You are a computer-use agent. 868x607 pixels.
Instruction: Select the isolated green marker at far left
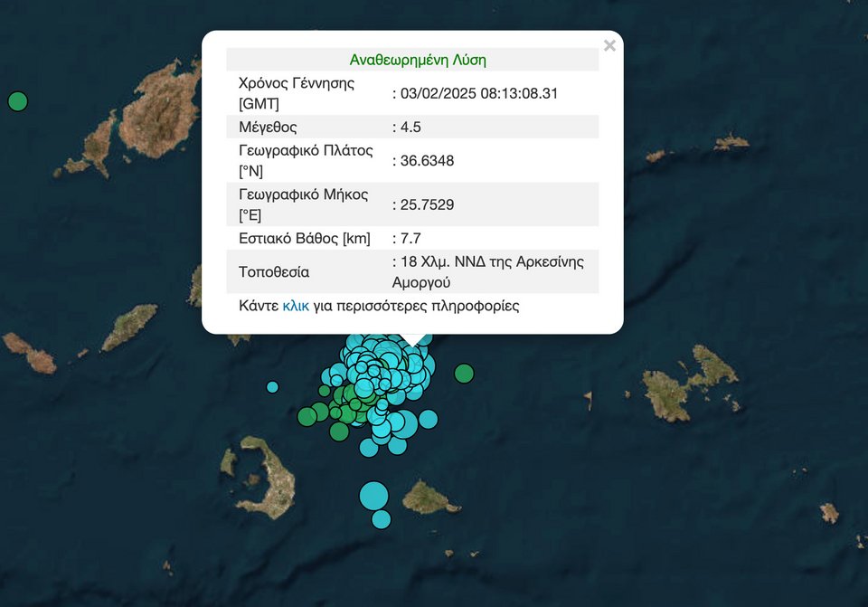[x=17, y=101]
